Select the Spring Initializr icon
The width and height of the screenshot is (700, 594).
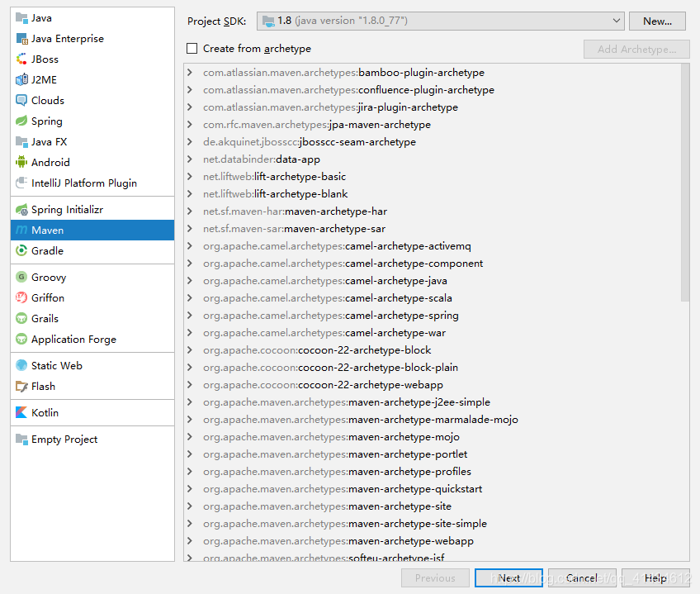(x=21, y=209)
